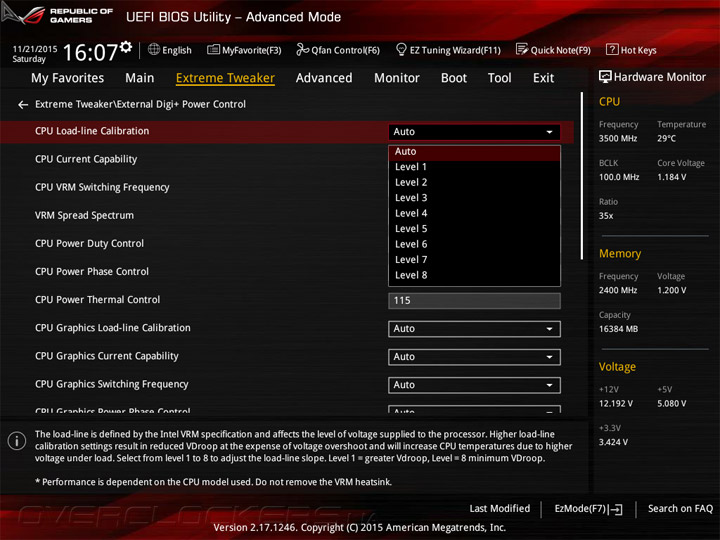This screenshot has width=720, height=540.
Task: Open the MyFavorite(F3) shortcut
Action: tap(244, 50)
